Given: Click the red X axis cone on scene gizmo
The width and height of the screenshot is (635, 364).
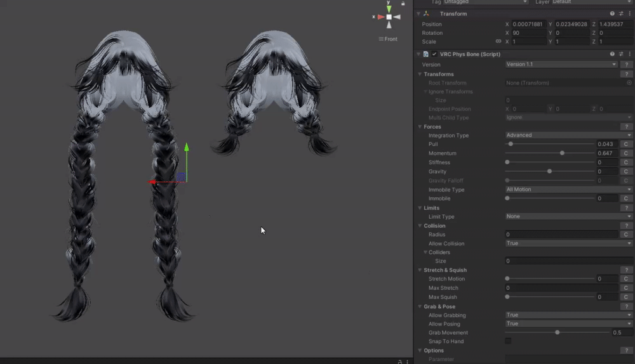Looking at the screenshot, I should click(x=380, y=17).
